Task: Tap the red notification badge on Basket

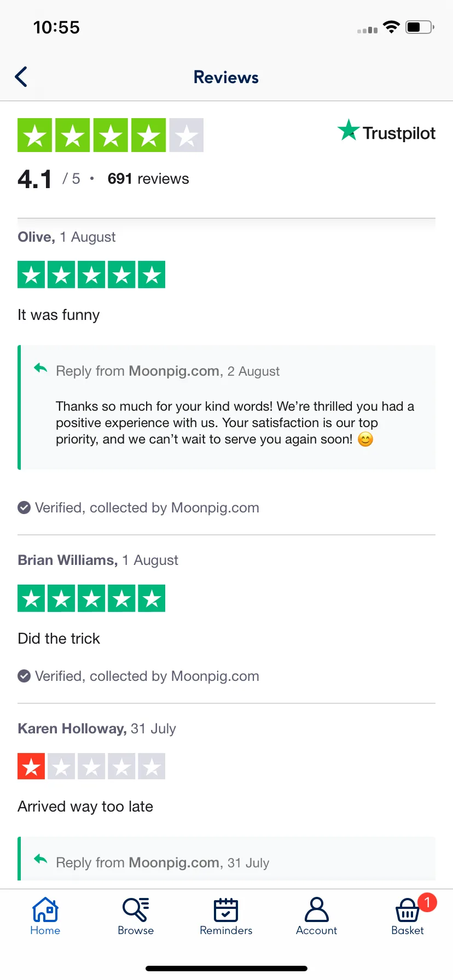Action: pyautogui.click(x=427, y=902)
